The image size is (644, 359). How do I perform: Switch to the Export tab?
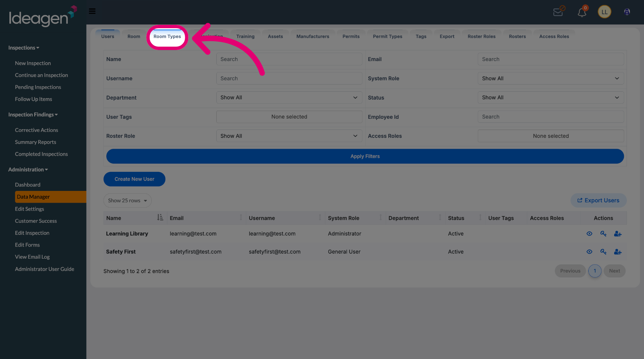click(x=447, y=36)
